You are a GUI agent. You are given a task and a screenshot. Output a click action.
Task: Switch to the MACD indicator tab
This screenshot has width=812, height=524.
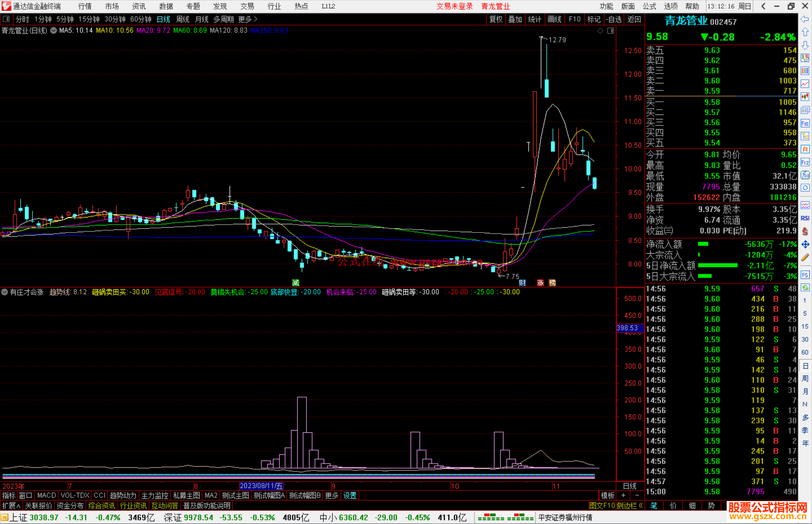tap(46, 495)
